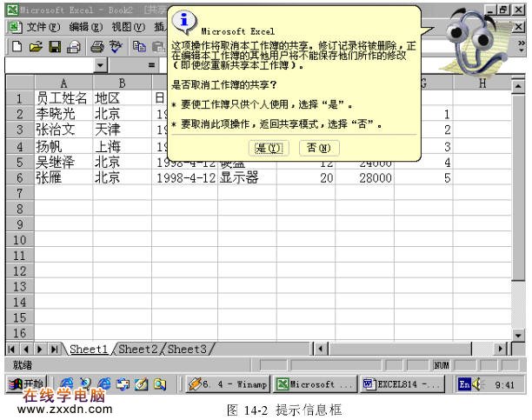Click the Microsoft Excel taskbar button
This screenshot has height=420, width=532.
pos(316,384)
